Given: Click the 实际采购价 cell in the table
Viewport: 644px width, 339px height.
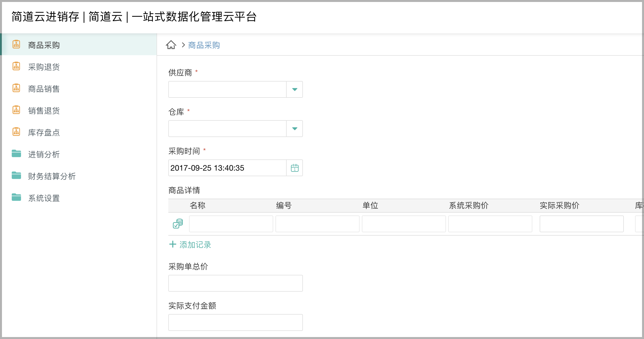Looking at the screenshot, I should (581, 224).
